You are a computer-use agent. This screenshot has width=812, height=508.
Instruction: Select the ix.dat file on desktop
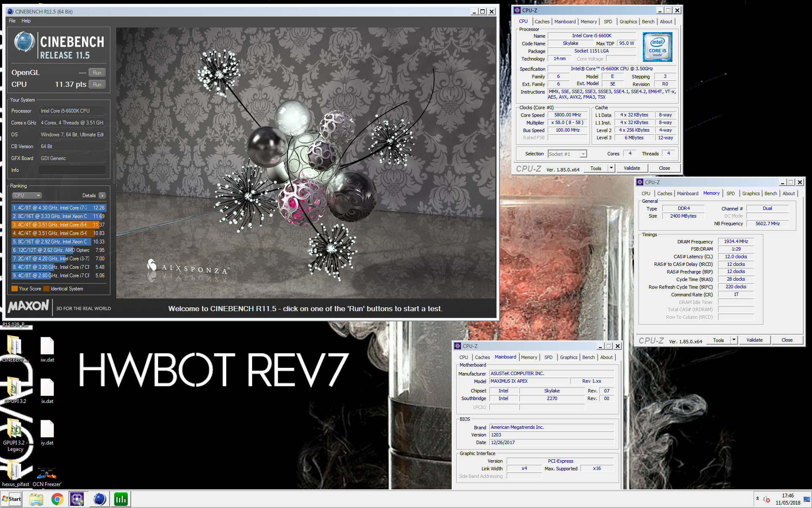47,391
